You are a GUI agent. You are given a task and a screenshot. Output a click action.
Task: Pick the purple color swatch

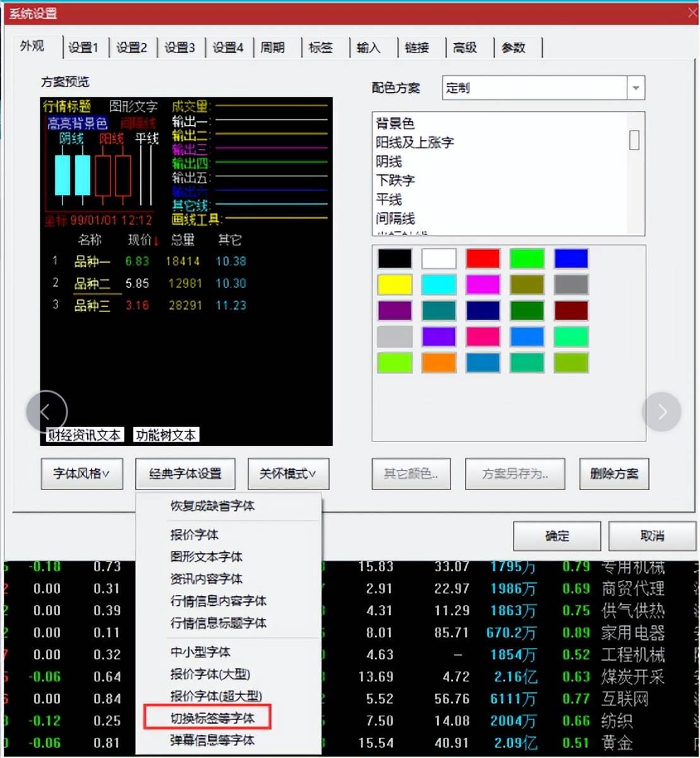(x=395, y=310)
